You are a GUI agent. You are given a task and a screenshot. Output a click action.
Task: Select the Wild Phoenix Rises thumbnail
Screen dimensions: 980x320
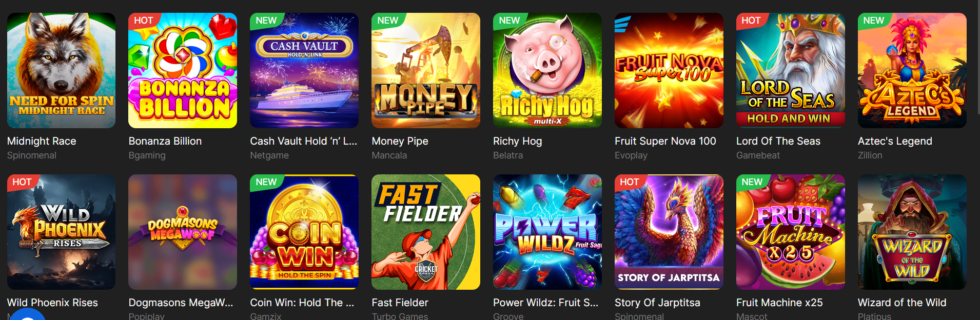pyautogui.click(x=61, y=232)
